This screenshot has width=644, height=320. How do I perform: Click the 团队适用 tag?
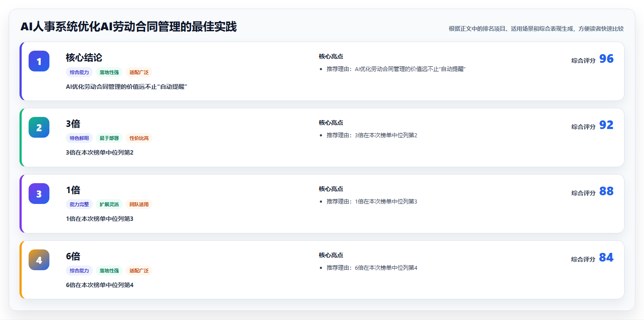click(139, 204)
